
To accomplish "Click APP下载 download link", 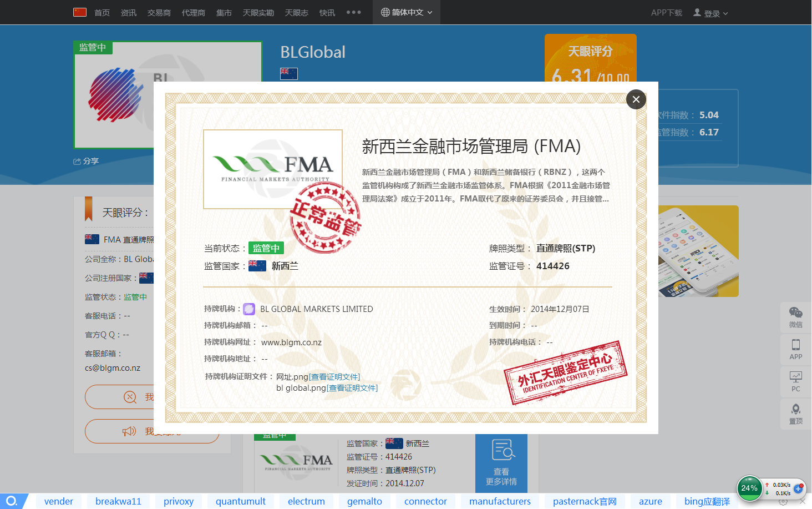I will tap(667, 13).
